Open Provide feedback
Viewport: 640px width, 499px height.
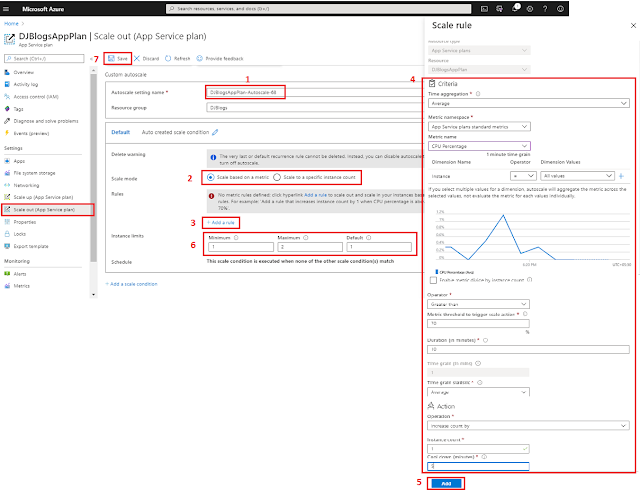coord(220,58)
